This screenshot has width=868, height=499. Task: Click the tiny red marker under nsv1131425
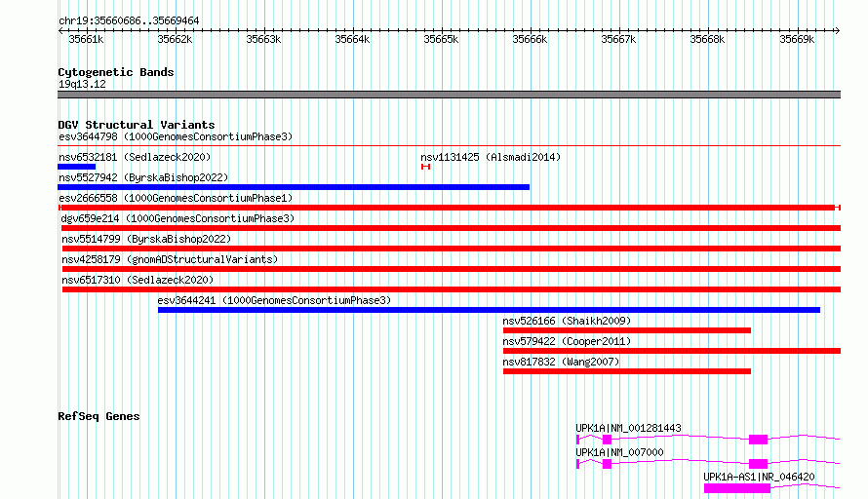(x=425, y=167)
